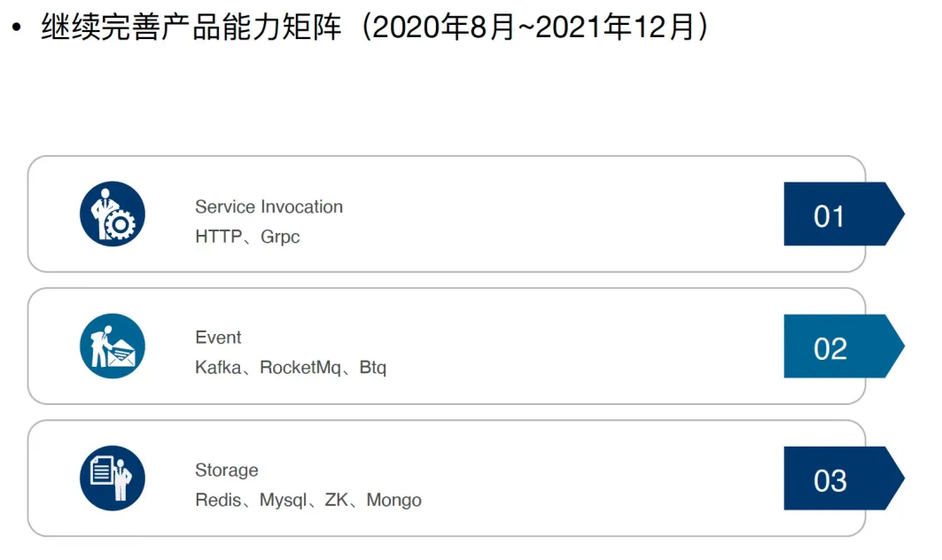Click the bullet point before the title

16,27
